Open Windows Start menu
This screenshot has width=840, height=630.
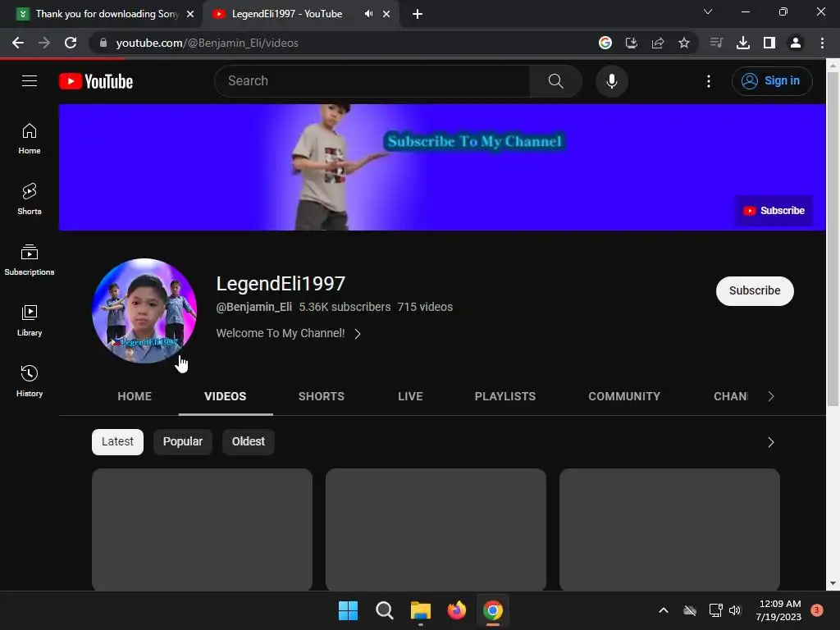348,610
